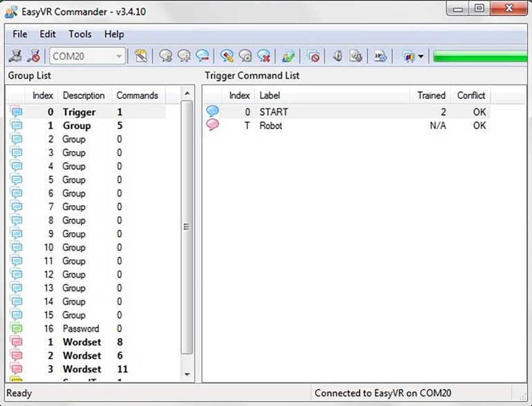Open the Help menu
This screenshot has width=532, height=406.
click(114, 35)
